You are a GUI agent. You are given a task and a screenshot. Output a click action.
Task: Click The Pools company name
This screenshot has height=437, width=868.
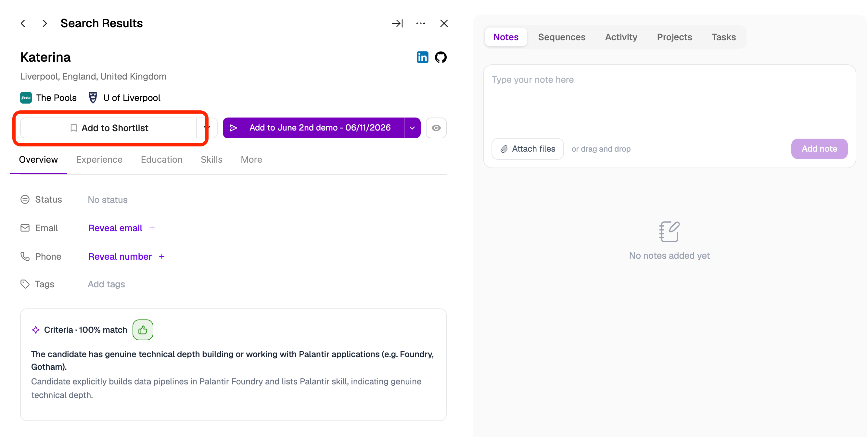56,98
